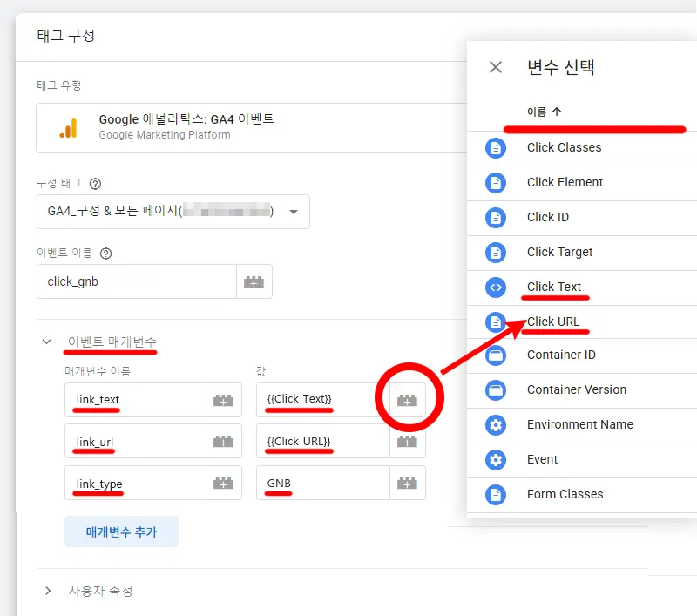Expand the user properties (사용자 속성) section
Viewport: 697px width, 616px height.
pyautogui.click(x=48, y=591)
